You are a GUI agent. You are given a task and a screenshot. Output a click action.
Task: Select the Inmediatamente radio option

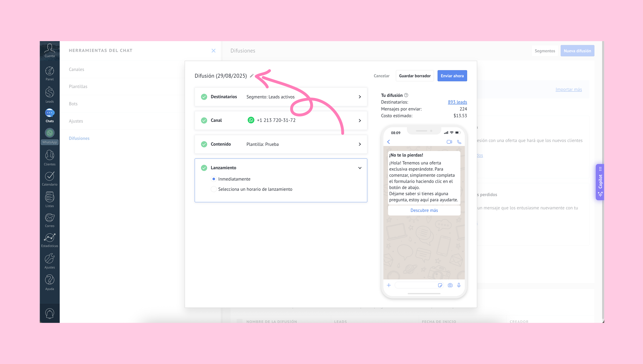[x=214, y=179]
